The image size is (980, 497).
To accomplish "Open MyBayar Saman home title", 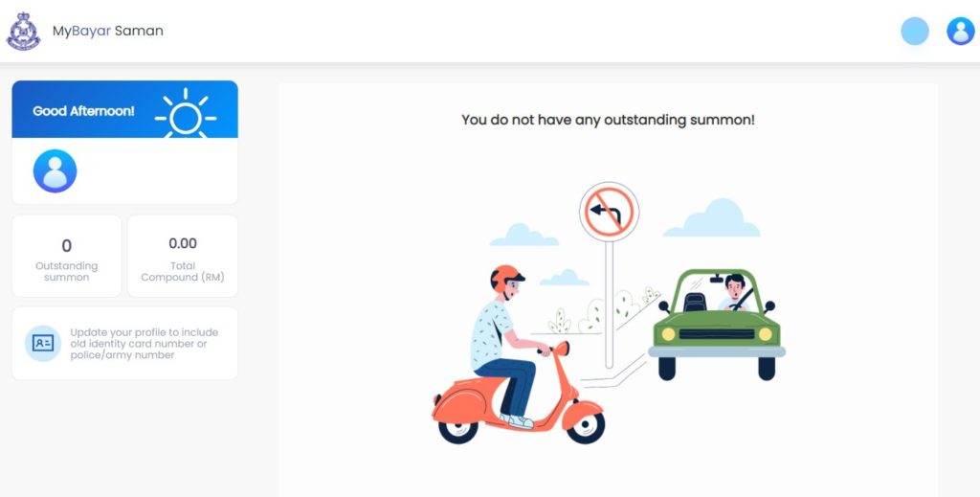I will click(x=107, y=31).
